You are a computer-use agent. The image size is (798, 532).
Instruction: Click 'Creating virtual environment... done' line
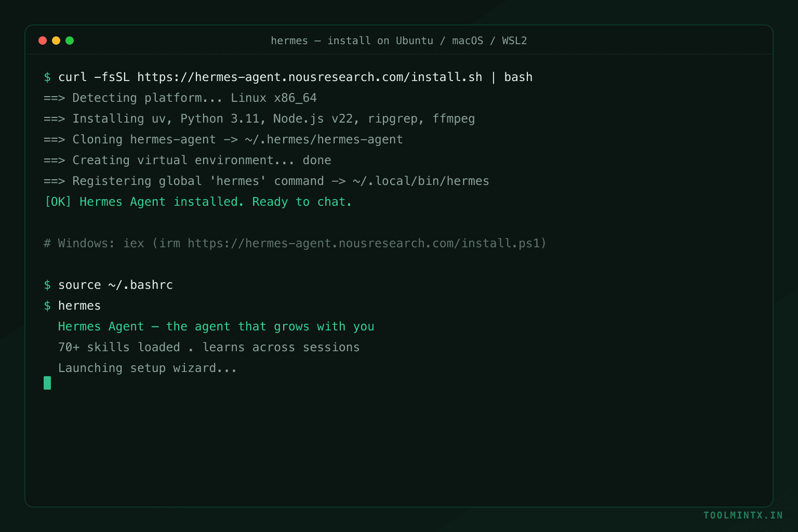188,160
